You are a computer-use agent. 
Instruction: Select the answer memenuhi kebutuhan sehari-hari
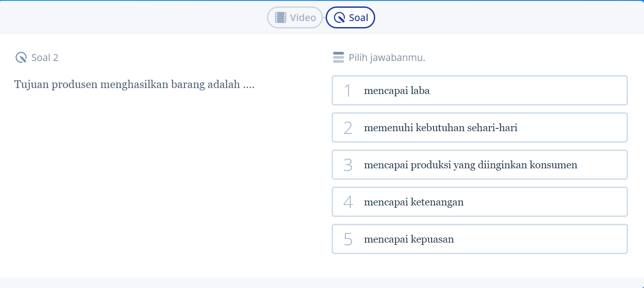coord(479,127)
